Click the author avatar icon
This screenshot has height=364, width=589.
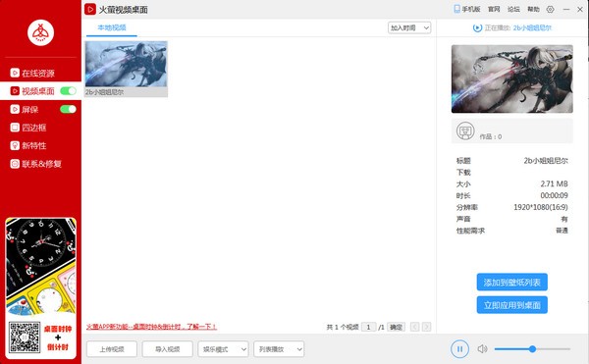(x=465, y=130)
